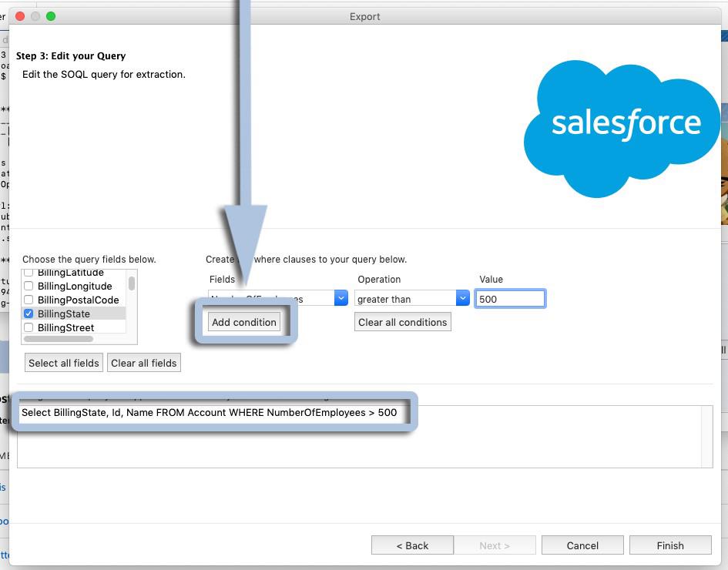The image size is (728, 570).
Task: Click Finish to run the export
Action: tap(669, 545)
